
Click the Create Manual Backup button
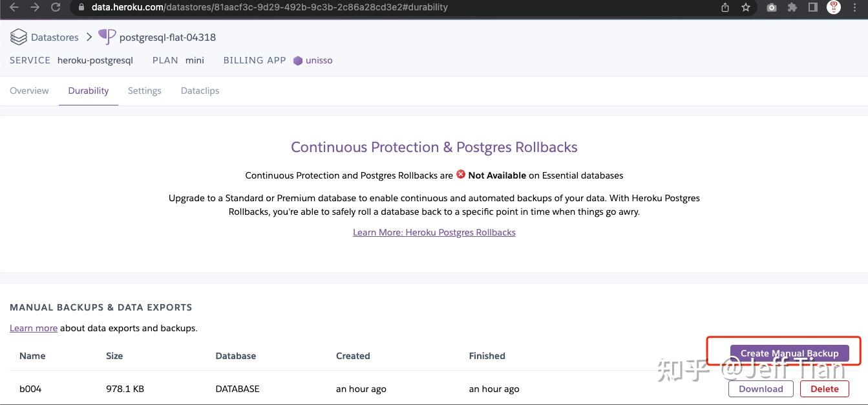tap(789, 353)
